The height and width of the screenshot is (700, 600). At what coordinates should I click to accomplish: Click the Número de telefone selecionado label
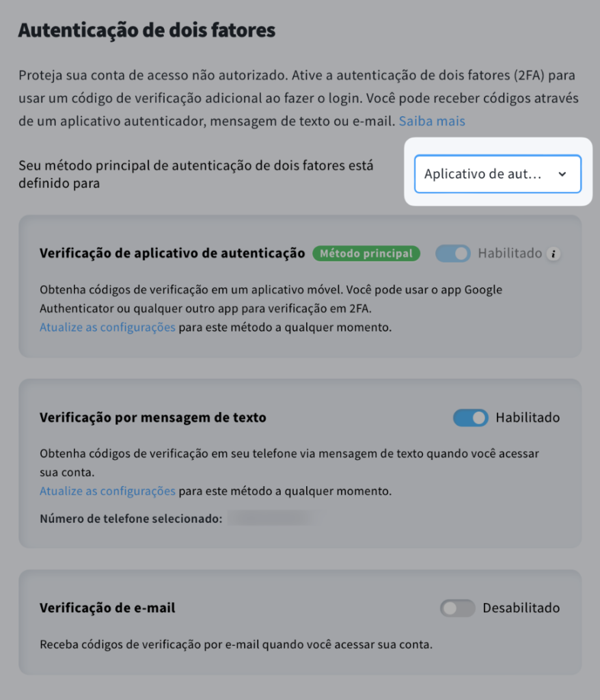coord(131,519)
